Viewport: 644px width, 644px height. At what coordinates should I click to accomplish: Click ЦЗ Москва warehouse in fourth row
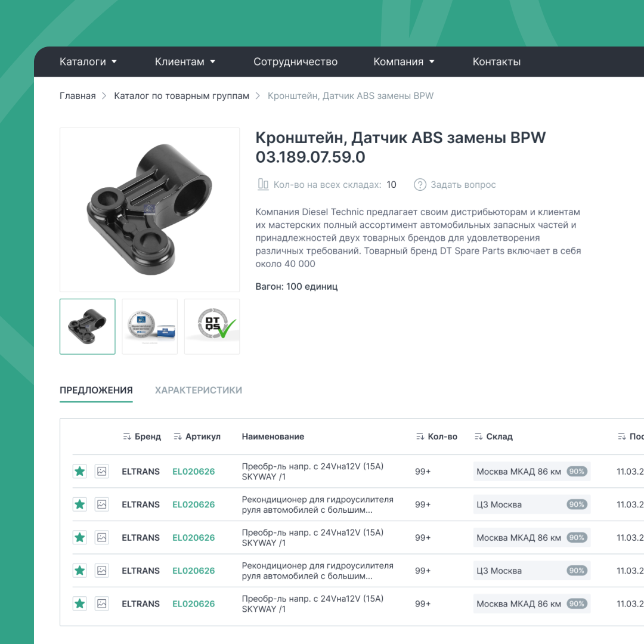click(x=499, y=571)
